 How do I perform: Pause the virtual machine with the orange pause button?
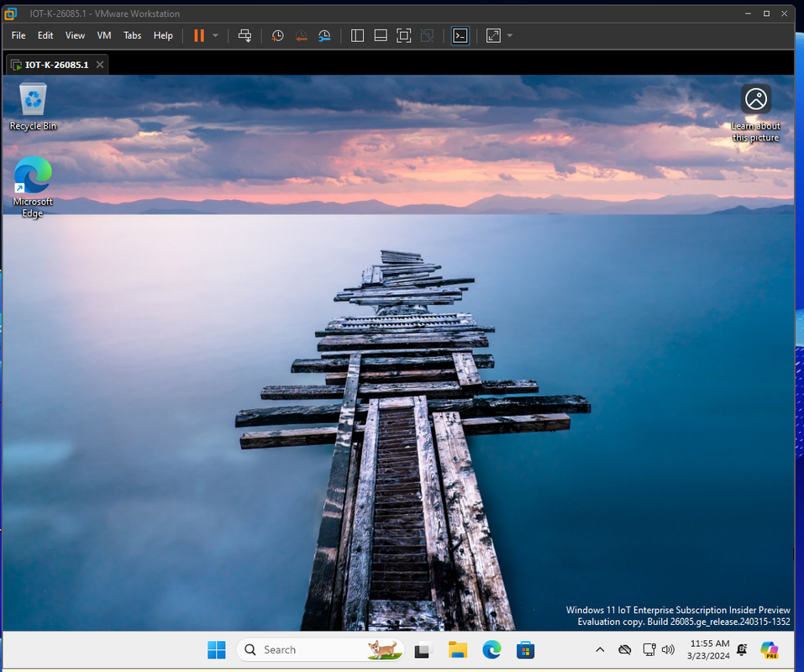[199, 35]
